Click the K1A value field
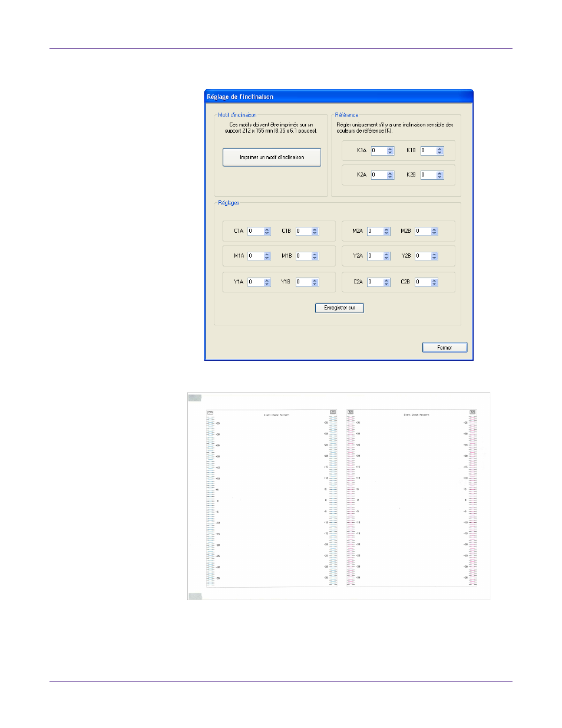 (379, 151)
